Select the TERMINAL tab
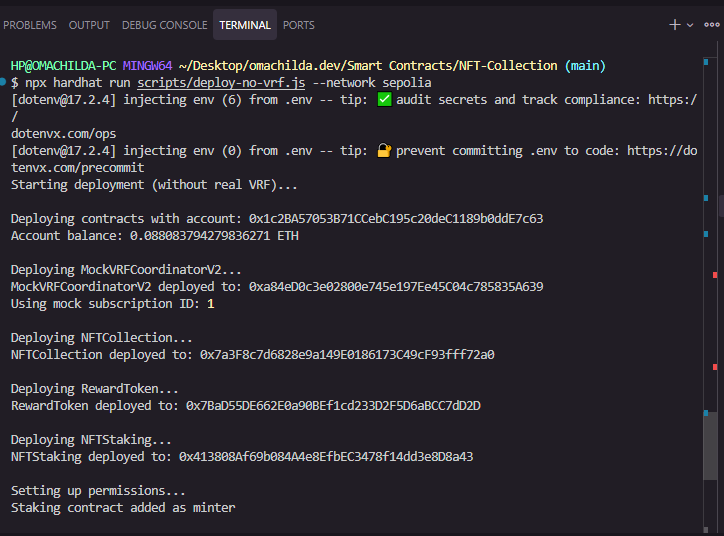The width and height of the screenshot is (724, 536). pos(245,25)
